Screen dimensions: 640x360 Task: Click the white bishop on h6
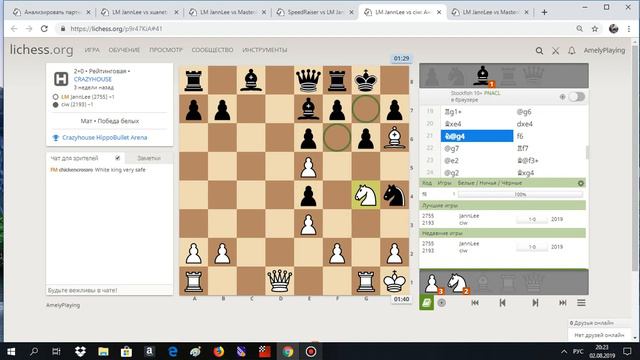pos(394,138)
